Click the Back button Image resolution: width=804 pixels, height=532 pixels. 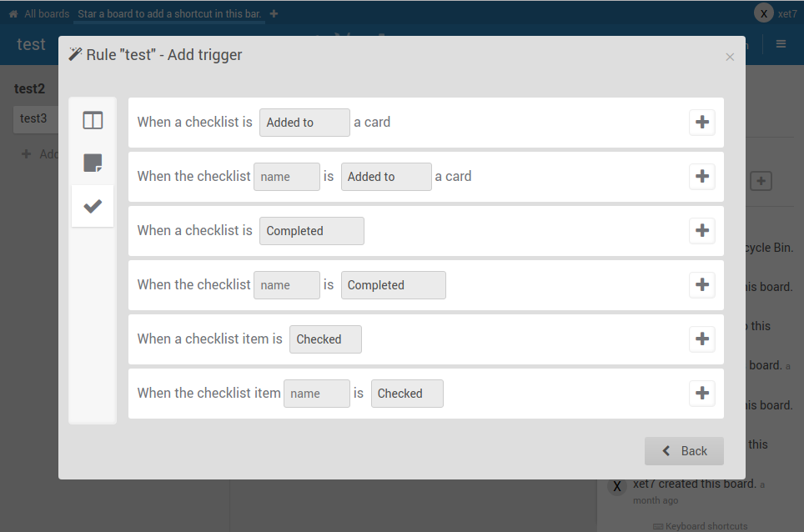point(684,451)
